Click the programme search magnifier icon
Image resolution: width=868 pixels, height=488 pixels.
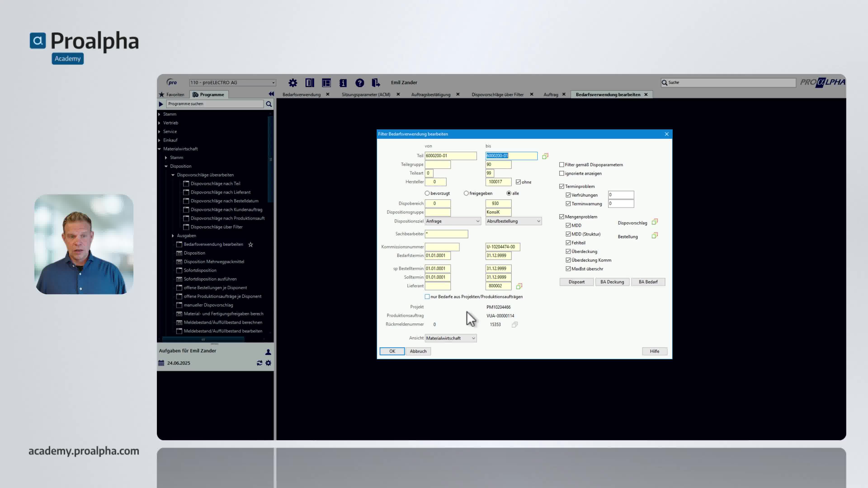coord(269,104)
